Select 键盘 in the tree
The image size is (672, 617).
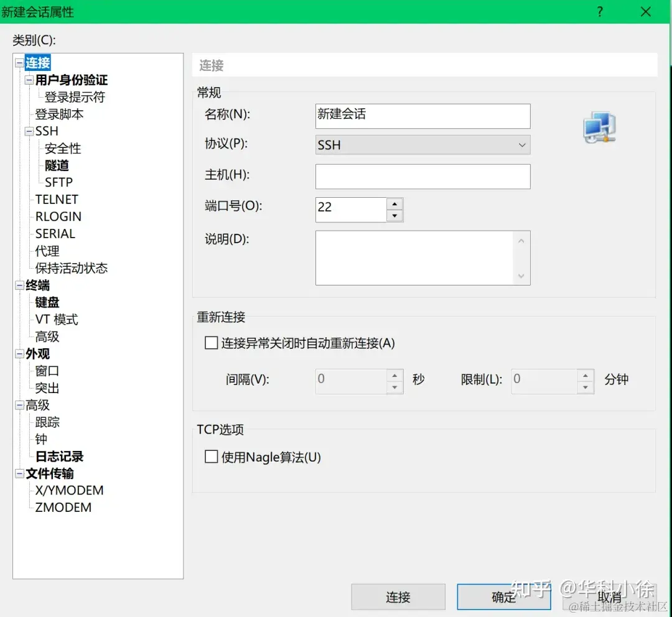(47, 302)
